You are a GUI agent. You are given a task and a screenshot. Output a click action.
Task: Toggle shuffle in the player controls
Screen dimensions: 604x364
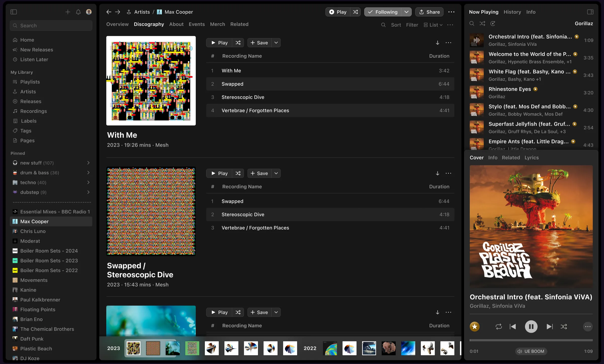[564, 327]
